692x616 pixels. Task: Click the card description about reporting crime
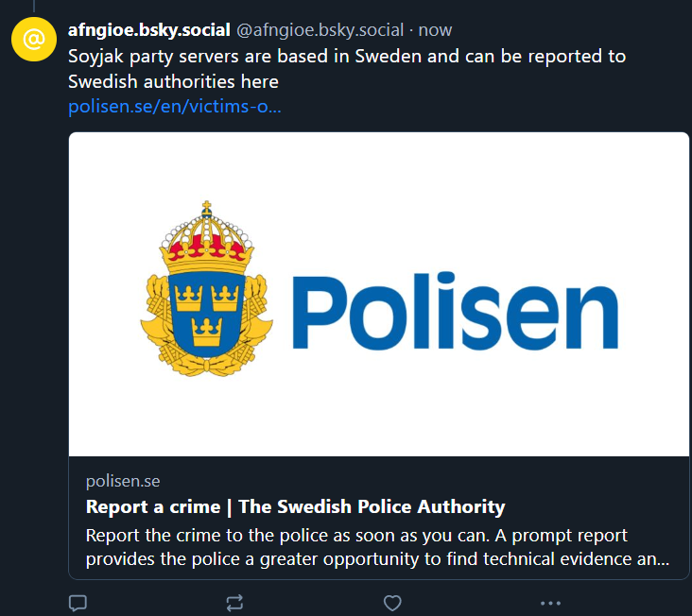point(376,547)
